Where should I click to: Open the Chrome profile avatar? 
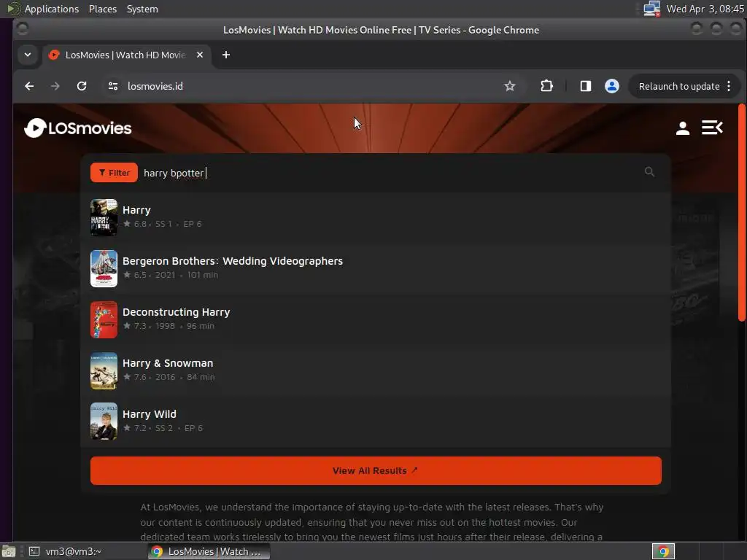[x=612, y=86]
